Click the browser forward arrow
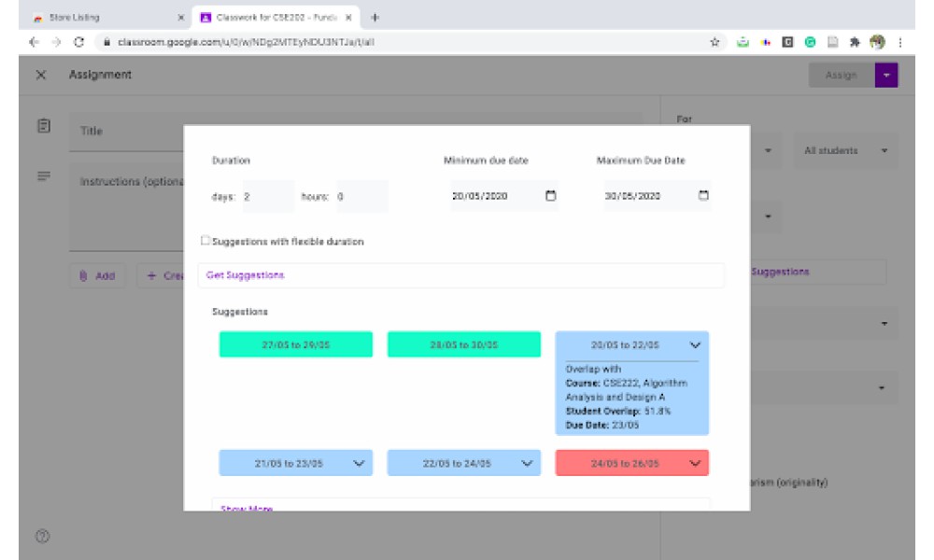The height and width of the screenshot is (560, 934). pos(56,42)
